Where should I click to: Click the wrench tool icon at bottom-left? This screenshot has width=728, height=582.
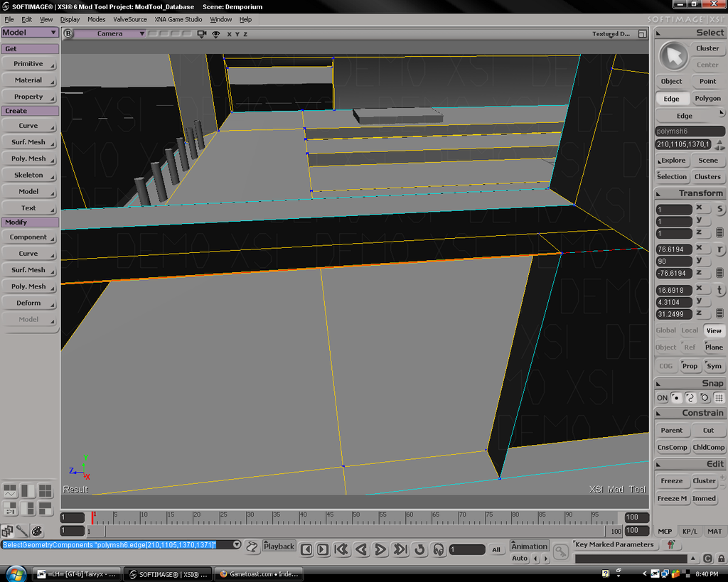pyautogui.click(x=22, y=531)
